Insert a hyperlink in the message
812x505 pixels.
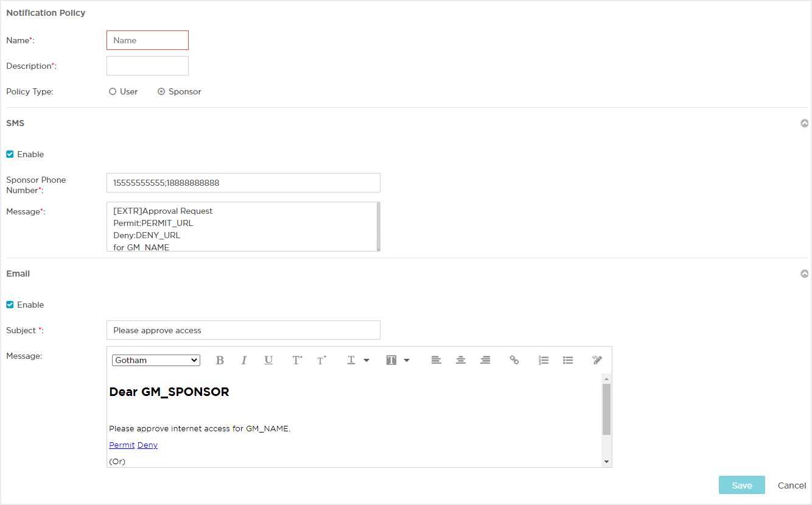click(514, 360)
